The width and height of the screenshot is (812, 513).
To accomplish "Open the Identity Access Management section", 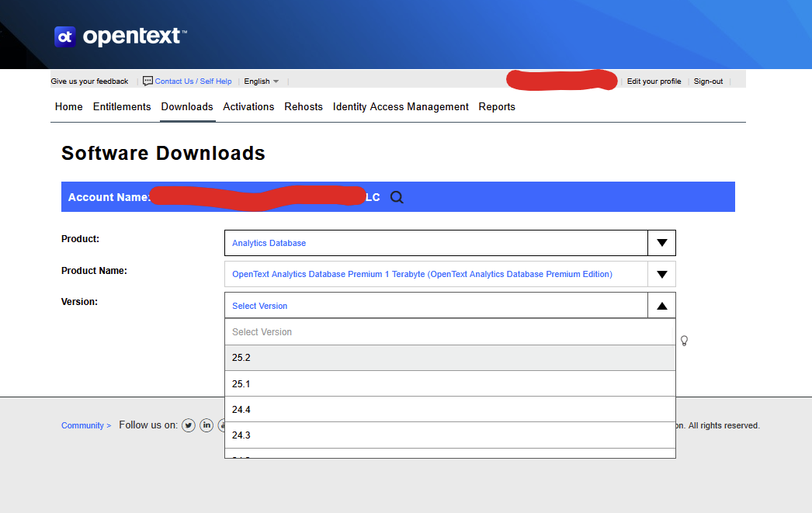I will [x=401, y=106].
